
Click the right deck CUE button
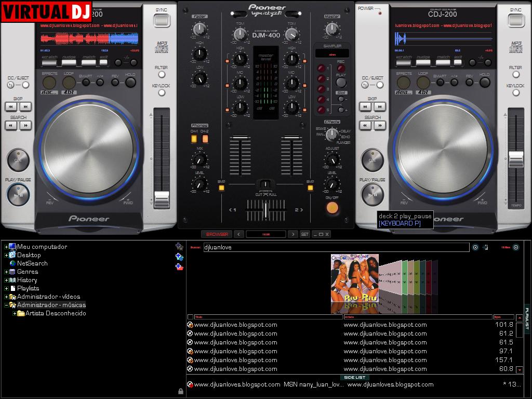pyautogui.click(x=372, y=160)
